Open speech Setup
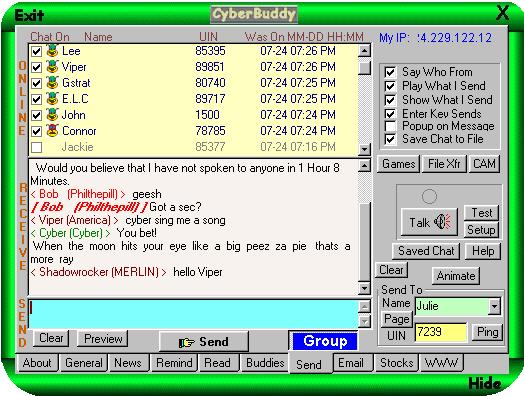The image size is (524, 396). 481,230
